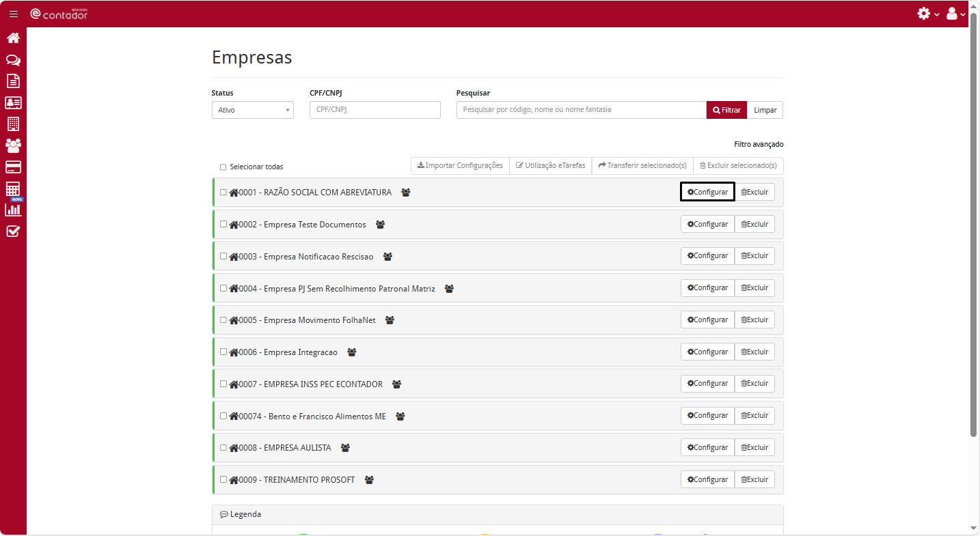Screen dimensions: 980x536
Task: Open the bar chart icon in the sidebar
Action: pos(13,210)
